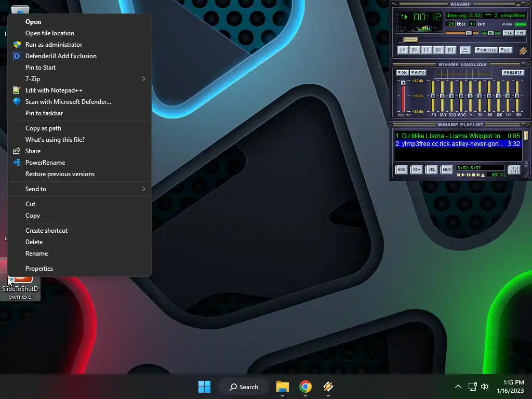Choose Rename in context menu

pyautogui.click(x=79, y=254)
